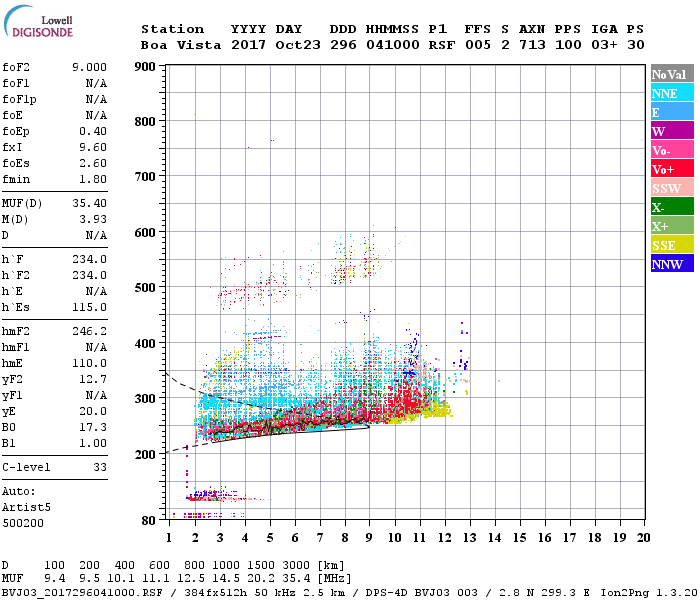700x600 pixels.
Task: Click the foF2 value 9.000
Action: pos(89,67)
